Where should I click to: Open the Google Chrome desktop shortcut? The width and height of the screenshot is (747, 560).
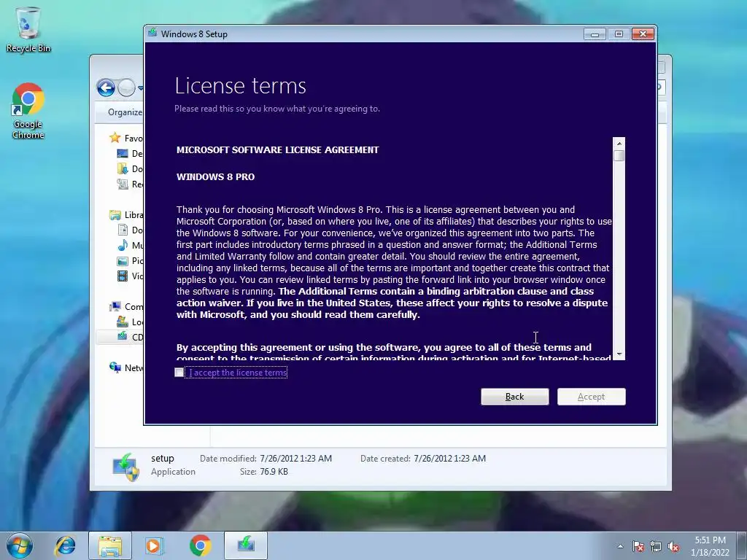pyautogui.click(x=28, y=111)
